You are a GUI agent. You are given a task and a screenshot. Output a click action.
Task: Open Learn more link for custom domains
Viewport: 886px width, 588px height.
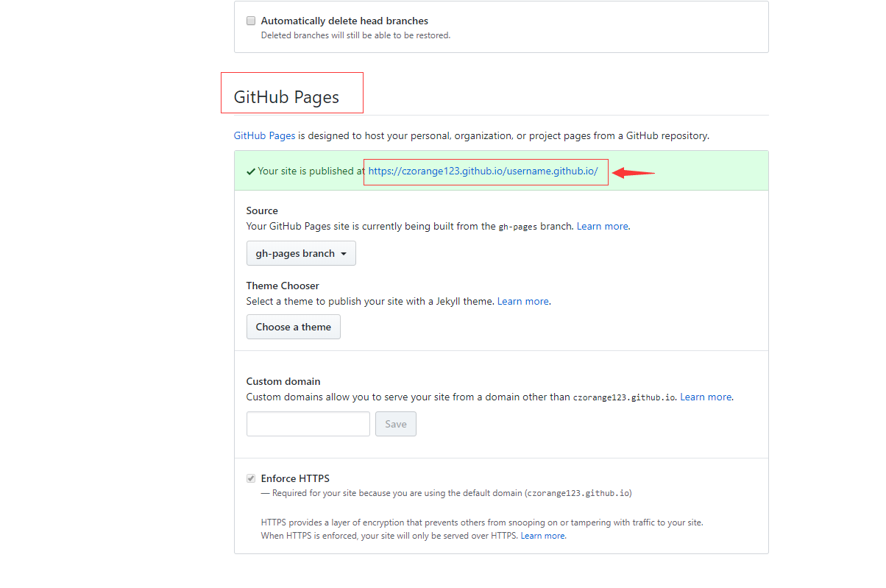pos(705,397)
